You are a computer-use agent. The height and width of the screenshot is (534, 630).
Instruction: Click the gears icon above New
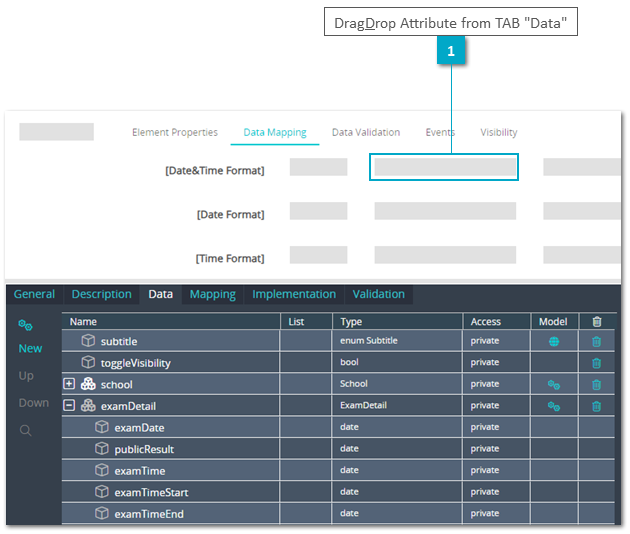coord(26,325)
